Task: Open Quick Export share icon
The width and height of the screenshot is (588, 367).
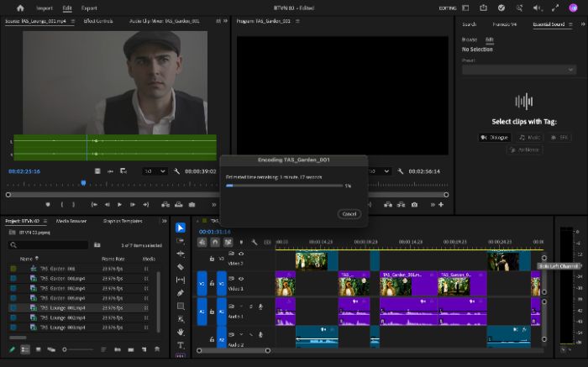Action: 483,8
